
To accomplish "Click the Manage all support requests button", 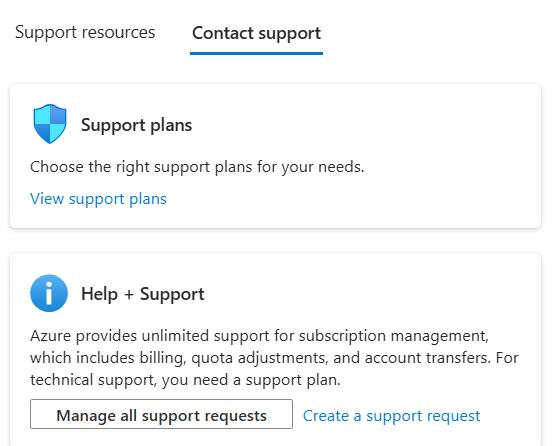I will [x=161, y=414].
